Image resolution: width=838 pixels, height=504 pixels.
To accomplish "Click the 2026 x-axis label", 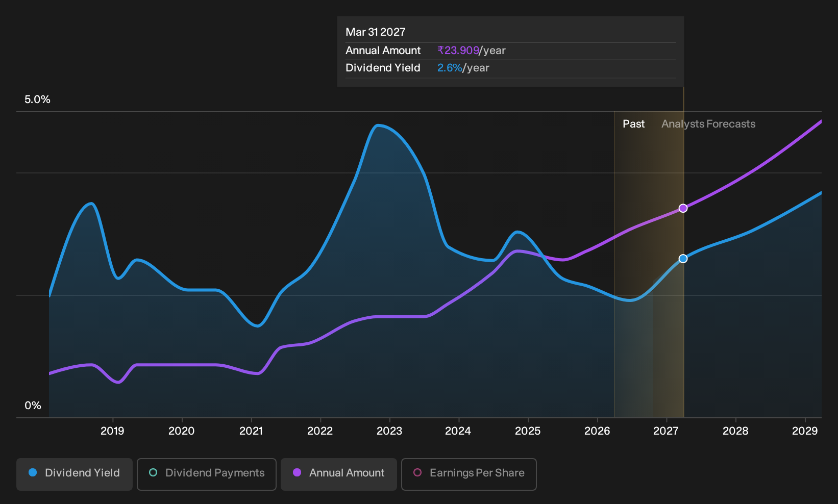I will click(x=597, y=431).
